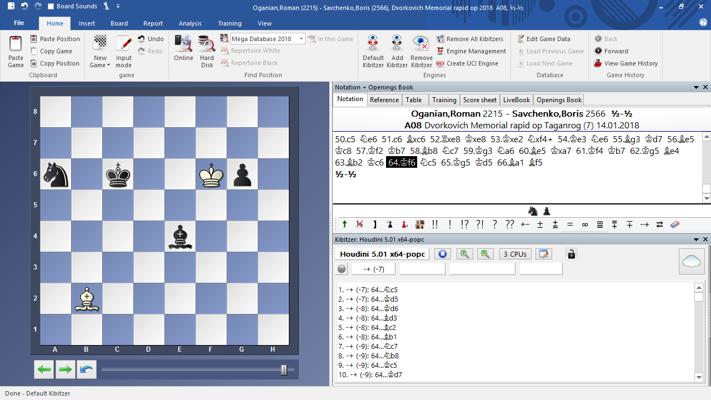Image resolution: width=711 pixels, height=400 pixels.
Task: Click the 3 CPUs button
Action: click(x=515, y=254)
